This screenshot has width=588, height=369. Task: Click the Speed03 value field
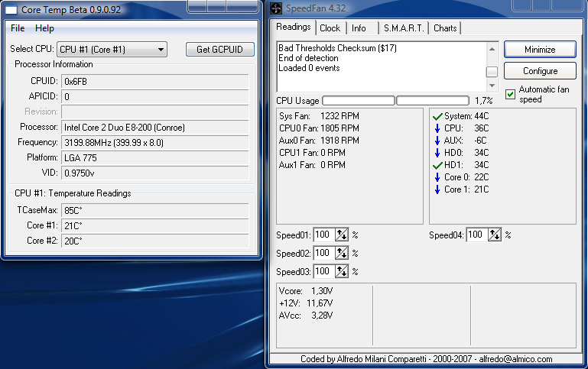pos(324,272)
